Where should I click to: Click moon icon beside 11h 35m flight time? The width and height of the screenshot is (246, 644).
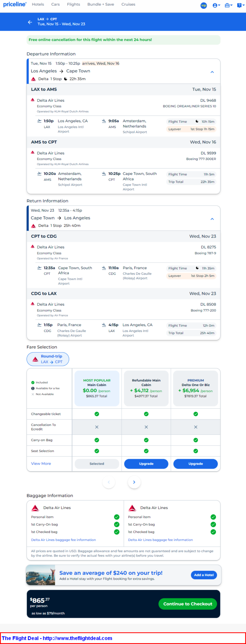[x=197, y=268]
